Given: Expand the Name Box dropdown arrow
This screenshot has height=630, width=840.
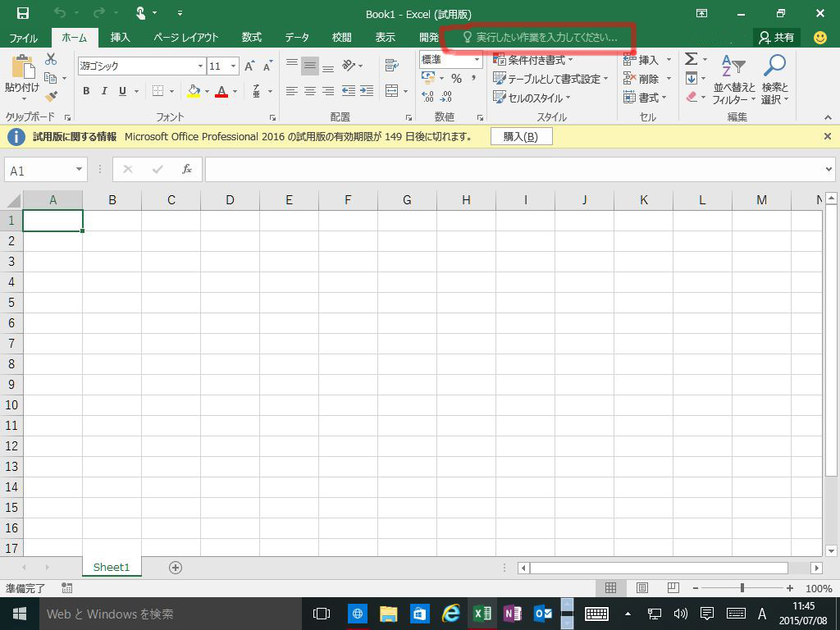Looking at the screenshot, I should [79, 169].
